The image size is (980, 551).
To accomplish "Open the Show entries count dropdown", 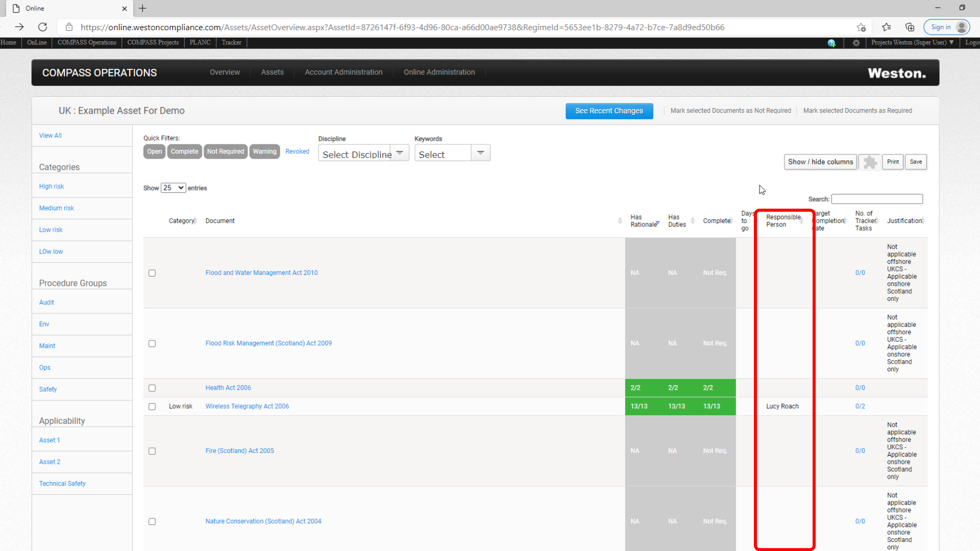I will click(174, 188).
